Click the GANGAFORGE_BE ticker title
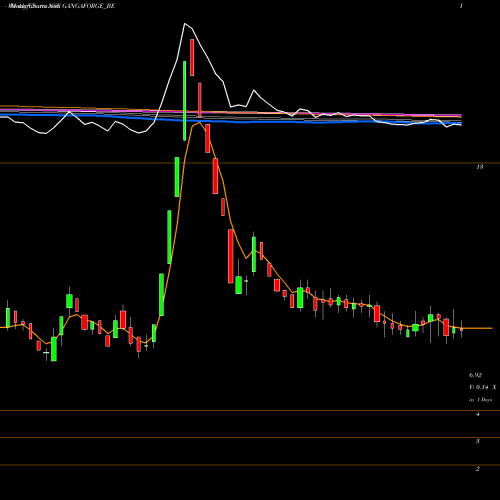The width and height of the screenshot is (500, 500). click(89, 6)
